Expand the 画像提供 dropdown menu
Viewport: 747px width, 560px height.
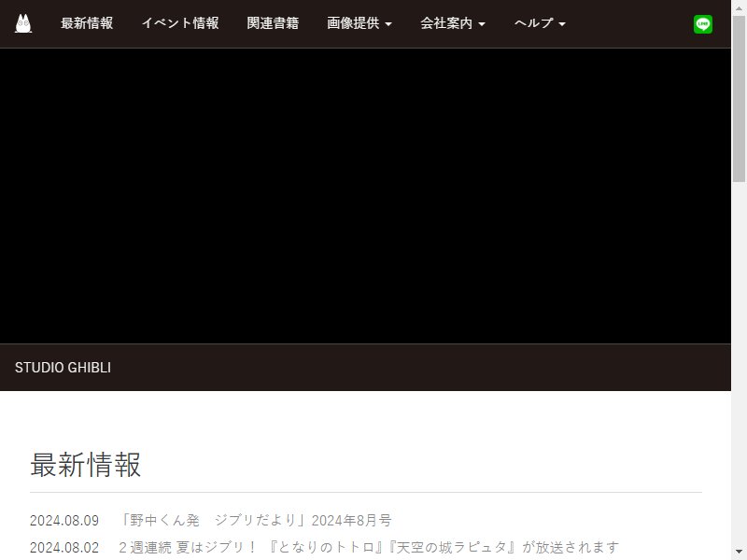(359, 22)
